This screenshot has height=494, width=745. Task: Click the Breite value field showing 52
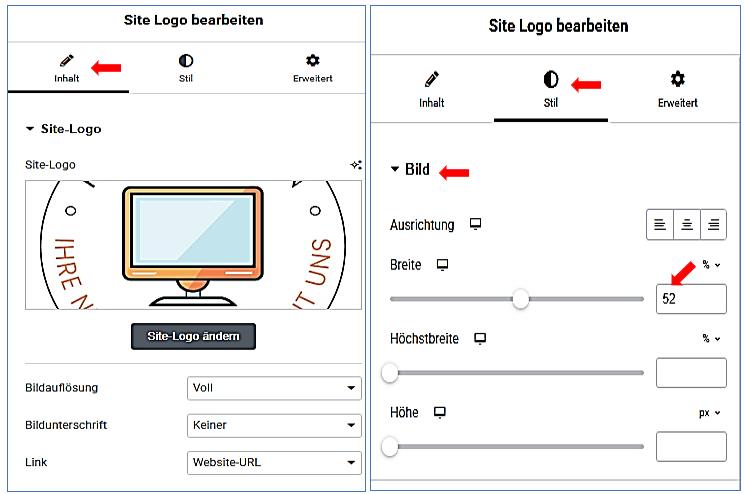pos(690,299)
